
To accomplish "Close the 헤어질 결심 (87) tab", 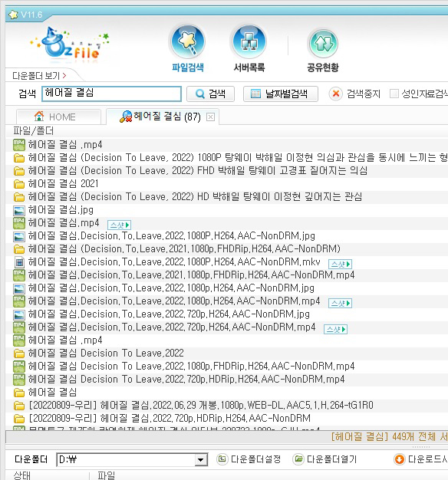I will [210, 117].
